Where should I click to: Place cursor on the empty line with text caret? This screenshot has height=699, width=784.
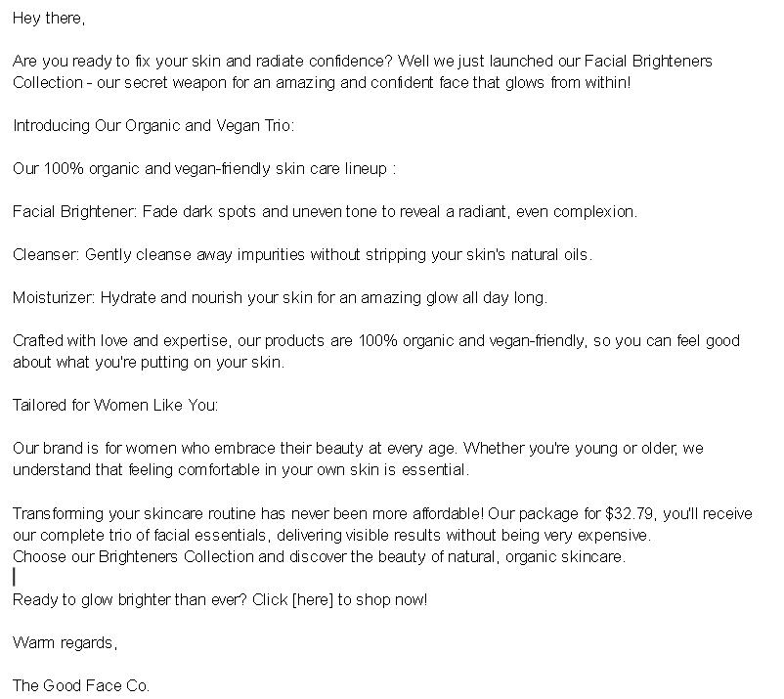tap(15, 579)
